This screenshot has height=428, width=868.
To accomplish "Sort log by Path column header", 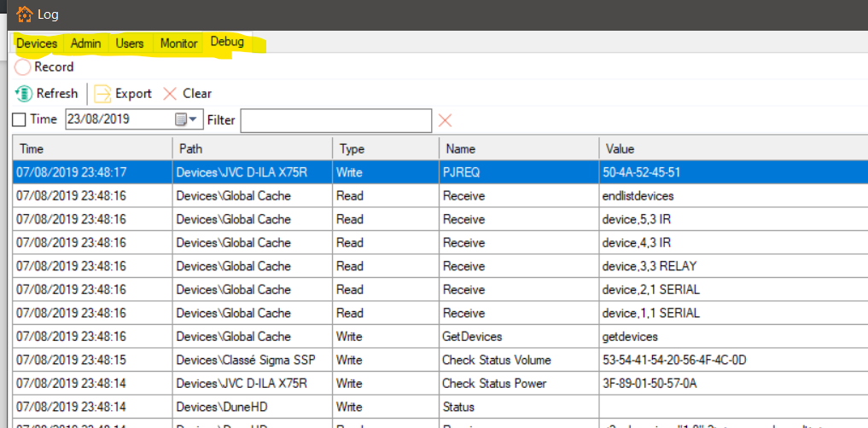I will pyautogui.click(x=252, y=149).
